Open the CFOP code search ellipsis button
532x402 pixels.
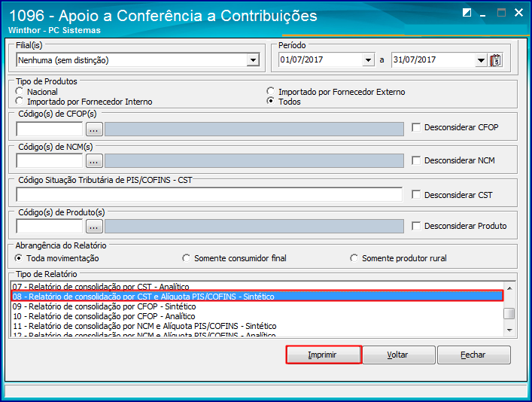point(94,129)
